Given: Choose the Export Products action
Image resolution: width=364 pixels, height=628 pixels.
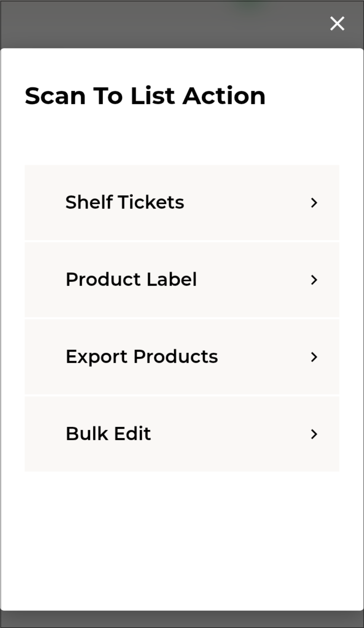Looking at the screenshot, I should 141,356.
